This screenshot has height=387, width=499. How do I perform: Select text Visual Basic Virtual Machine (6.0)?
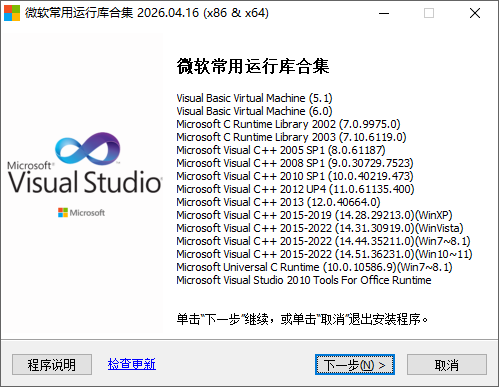254,111
